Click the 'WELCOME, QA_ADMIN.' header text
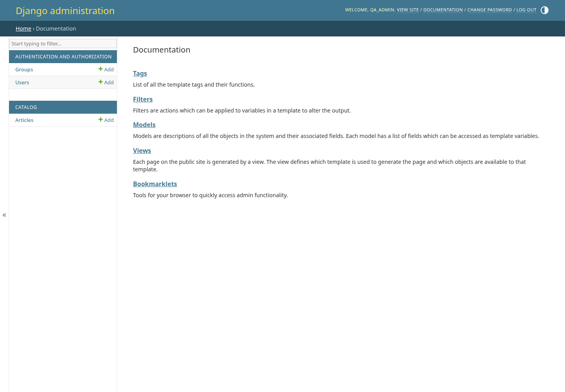The height and width of the screenshot is (392, 565). pos(370,10)
